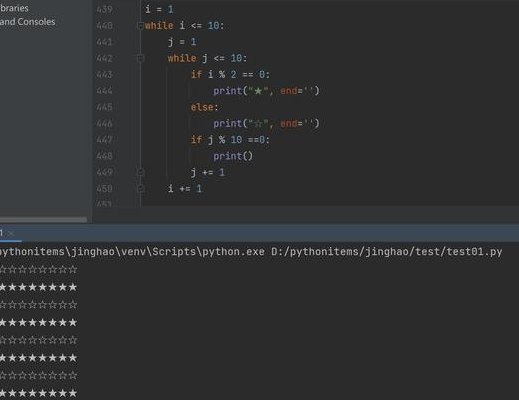This screenshot has width=519, height=400.
Task: Click line number 449 in the gutter
Action: pos(104,172)
